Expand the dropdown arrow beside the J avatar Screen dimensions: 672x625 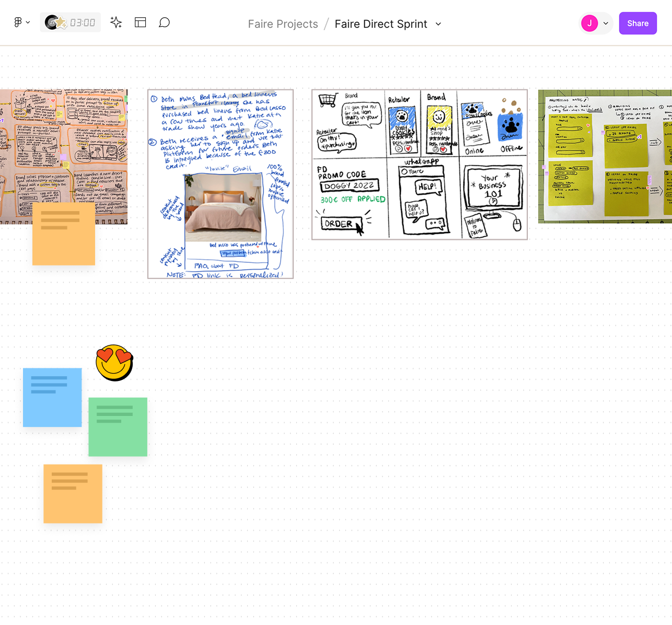point(606,24)
